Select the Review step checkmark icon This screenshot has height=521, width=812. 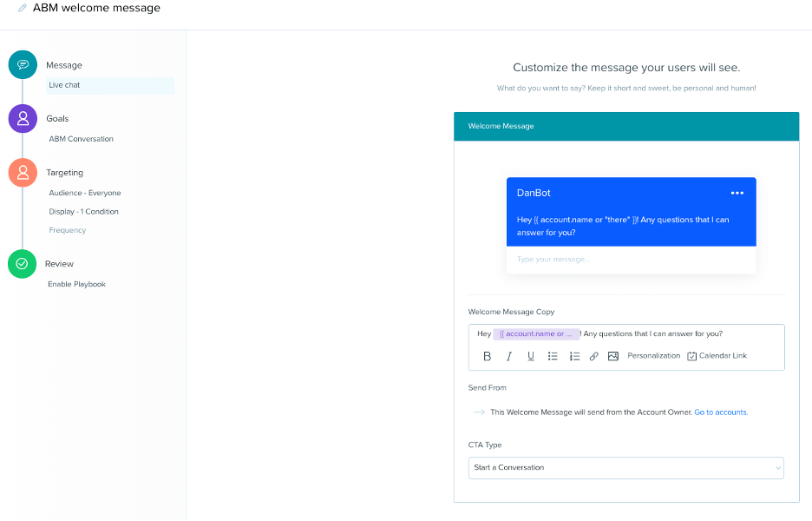pyautogui.click(x=23, y=264)
